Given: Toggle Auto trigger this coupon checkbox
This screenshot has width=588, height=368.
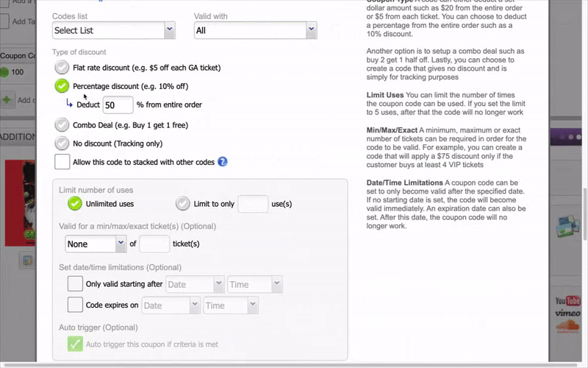Looking at the screenshot, I should coord(75,344).
